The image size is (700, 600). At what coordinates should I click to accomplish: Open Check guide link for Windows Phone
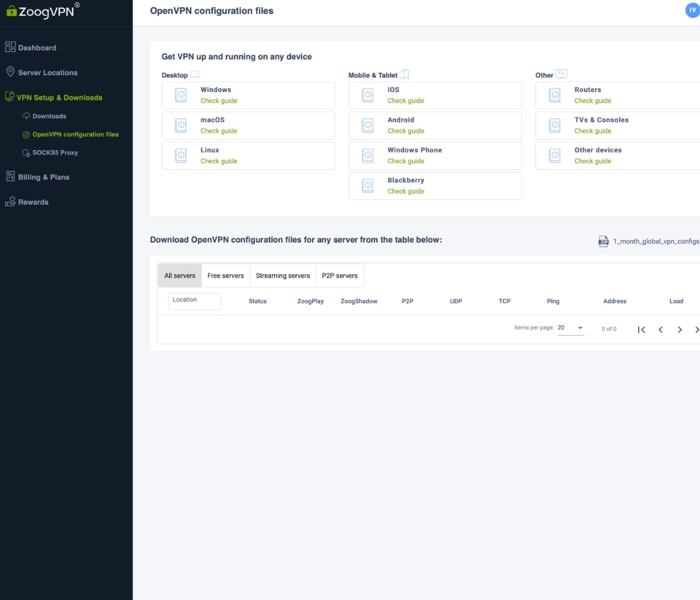406,162
